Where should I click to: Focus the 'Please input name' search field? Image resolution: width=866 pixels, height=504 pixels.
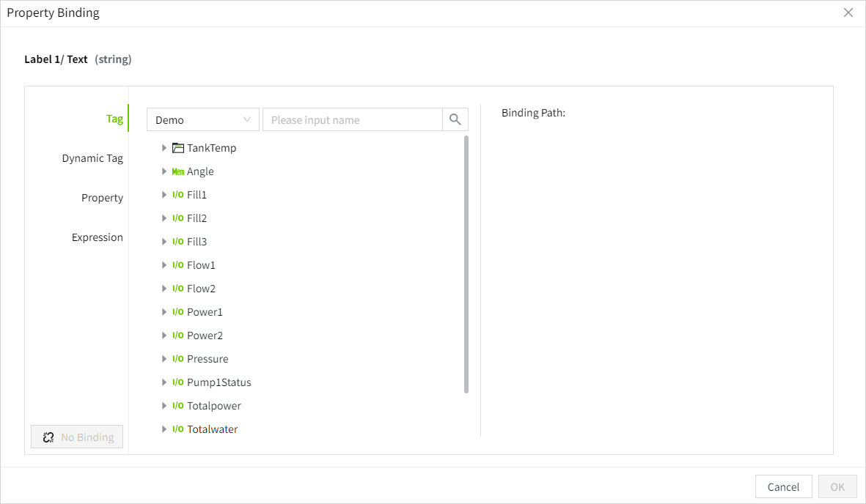coord(352,119)
